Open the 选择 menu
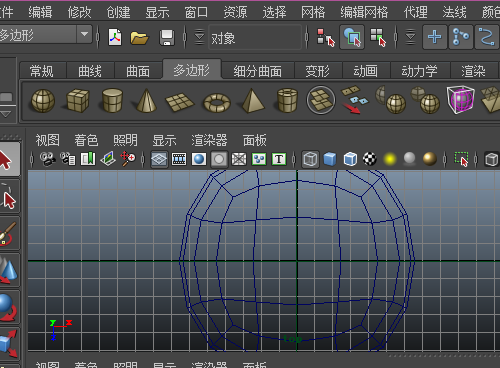The height and width of the screenshot is (368, 500). pyautogui.click(x=274, y=12)
